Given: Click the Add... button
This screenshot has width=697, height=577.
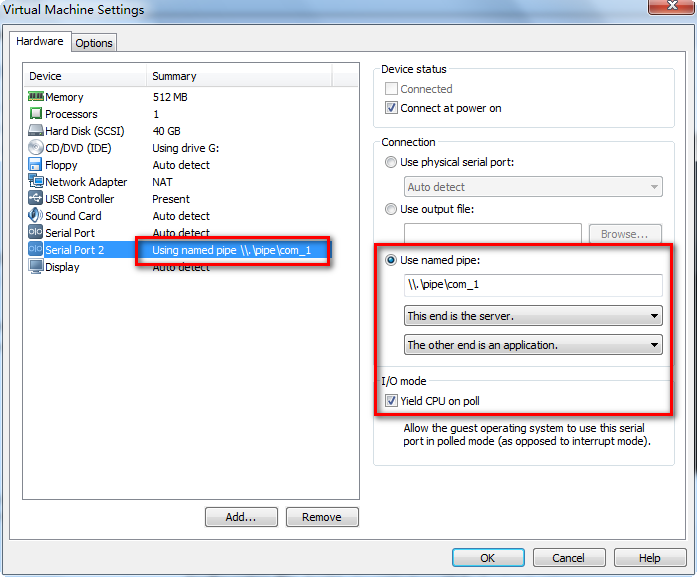Looking at the screenshot, I should click(241, 517).
